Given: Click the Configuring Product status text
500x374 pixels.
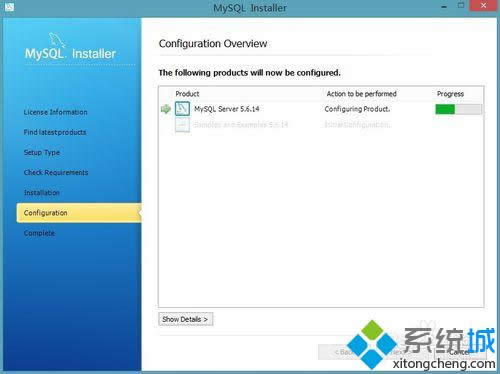Looking at the screenshot, I should [357, 109].
